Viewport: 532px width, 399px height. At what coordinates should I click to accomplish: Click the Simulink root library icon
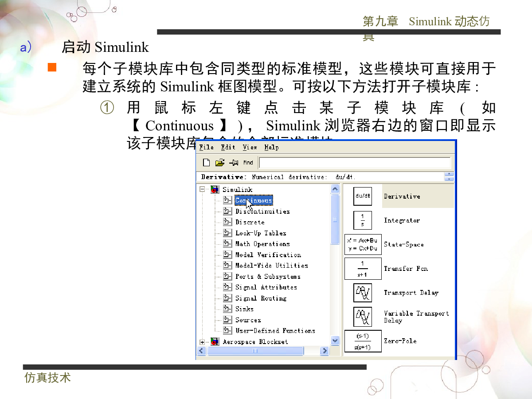pos(215,189)
